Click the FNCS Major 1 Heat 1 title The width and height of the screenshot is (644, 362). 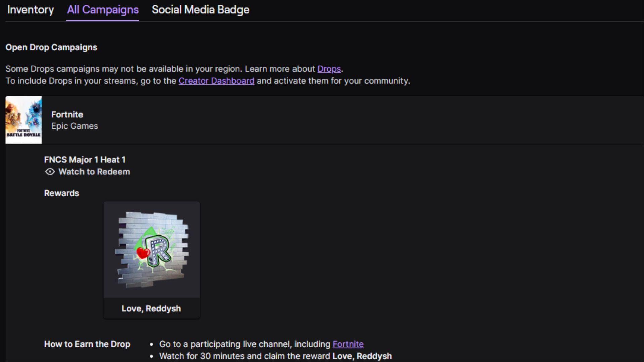click(x=85, y=160)
